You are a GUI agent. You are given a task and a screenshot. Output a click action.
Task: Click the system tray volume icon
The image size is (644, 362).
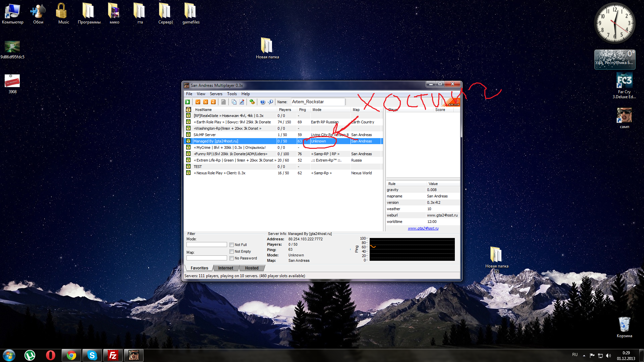[x=608, y=356]
